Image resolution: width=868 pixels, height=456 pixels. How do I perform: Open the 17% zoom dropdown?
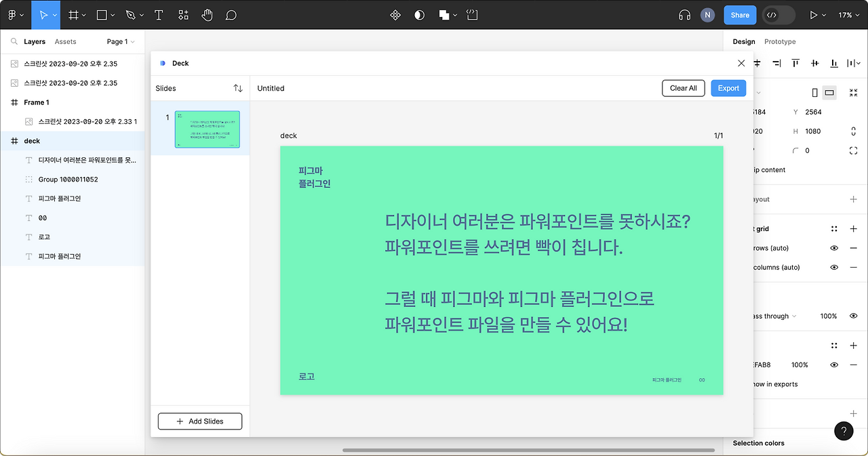pos(849,14)
